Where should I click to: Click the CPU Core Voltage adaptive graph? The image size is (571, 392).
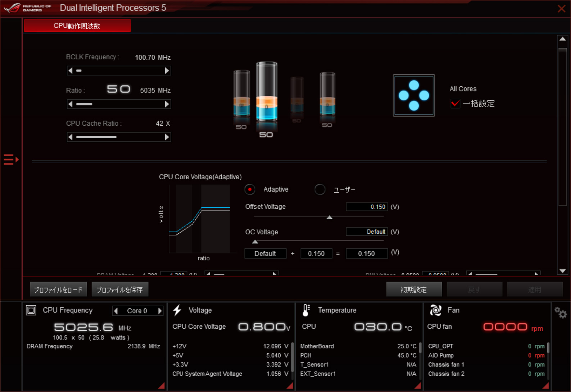[200, 219]
